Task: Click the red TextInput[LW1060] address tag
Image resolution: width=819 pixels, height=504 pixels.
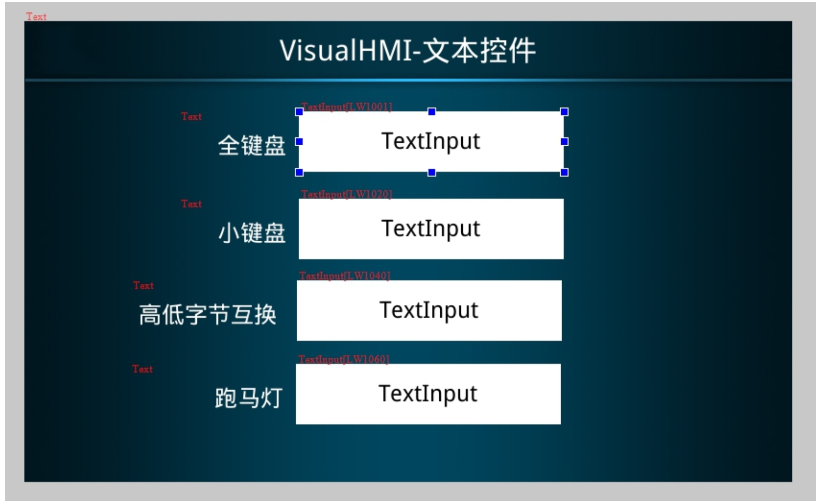Action: click(x=344, y=359)
